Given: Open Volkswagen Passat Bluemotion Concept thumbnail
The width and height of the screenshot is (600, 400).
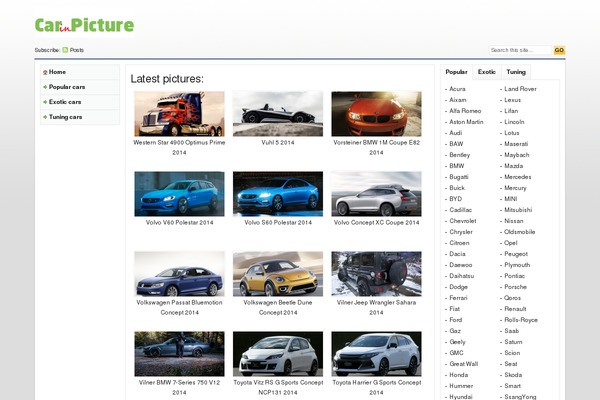Looking at the screenshot, I should pyautogui.click(x=179, y=274).
